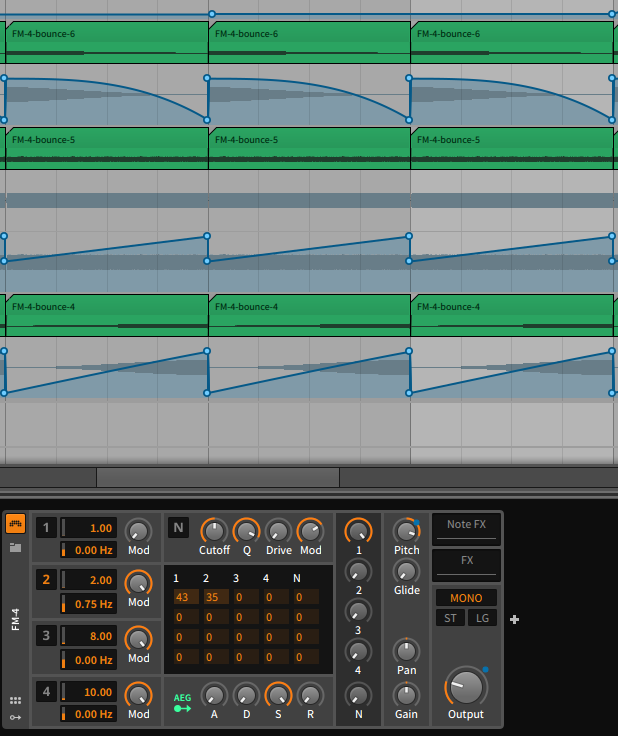618x736 pixels.
Task: Show FM-4 modulation routing icon
Action: point(15,717)
